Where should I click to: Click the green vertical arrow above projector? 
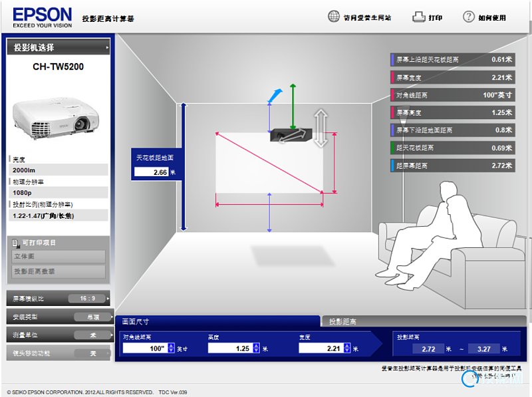292,106
